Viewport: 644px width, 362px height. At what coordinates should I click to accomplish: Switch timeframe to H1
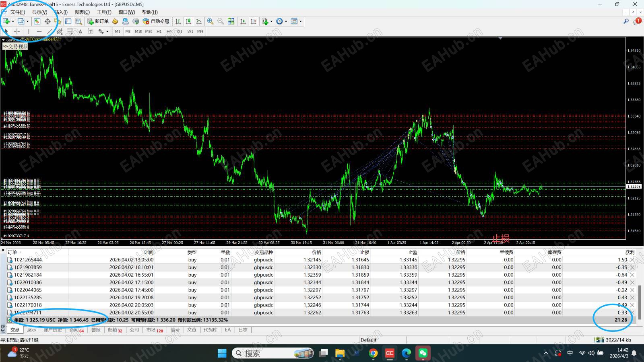point(159,31)
